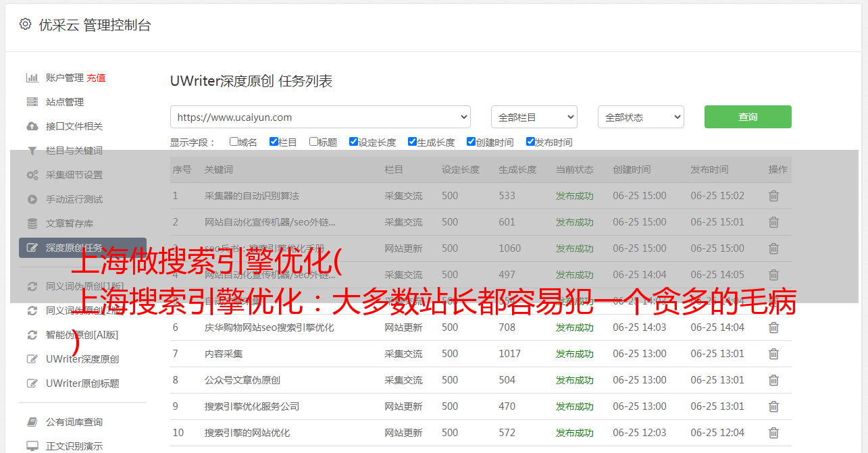Click the cloud upload icon for 接口文件相关
868x453 pixels.
[32, 126]
